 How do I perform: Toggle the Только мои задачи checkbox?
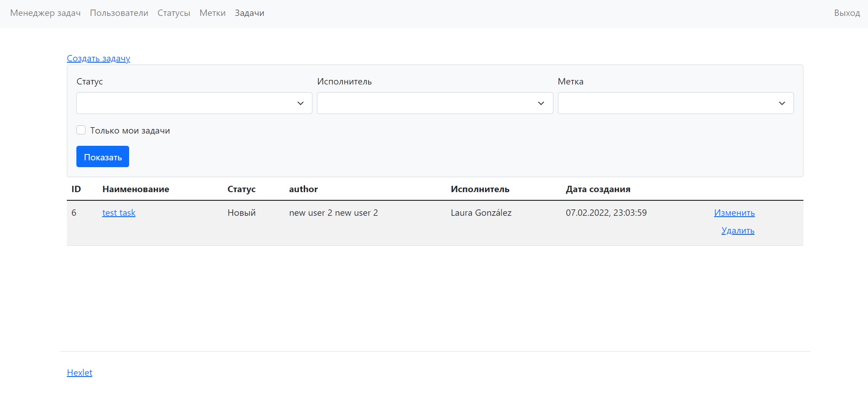(x=81, y=130)
